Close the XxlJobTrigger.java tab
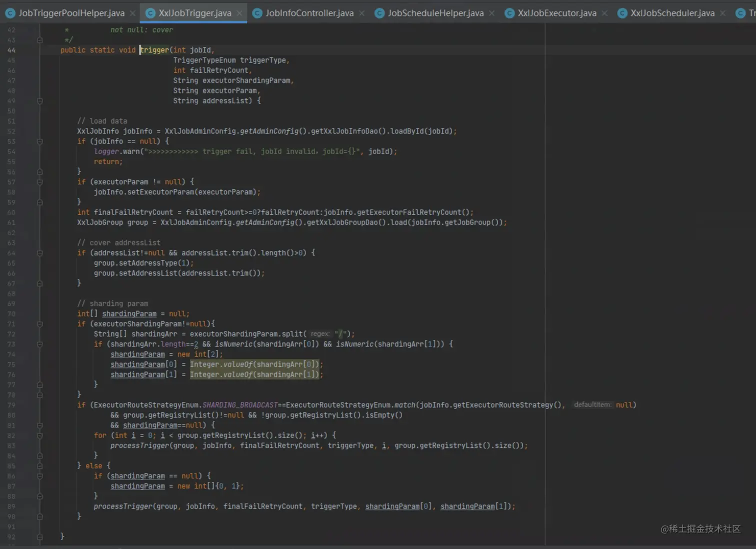 click(x=239, y=13)
